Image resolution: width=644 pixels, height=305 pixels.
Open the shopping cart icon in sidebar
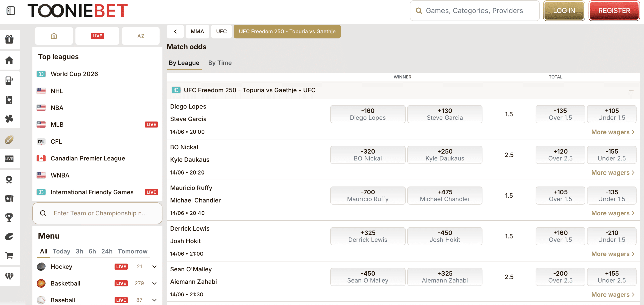[9, 256]
